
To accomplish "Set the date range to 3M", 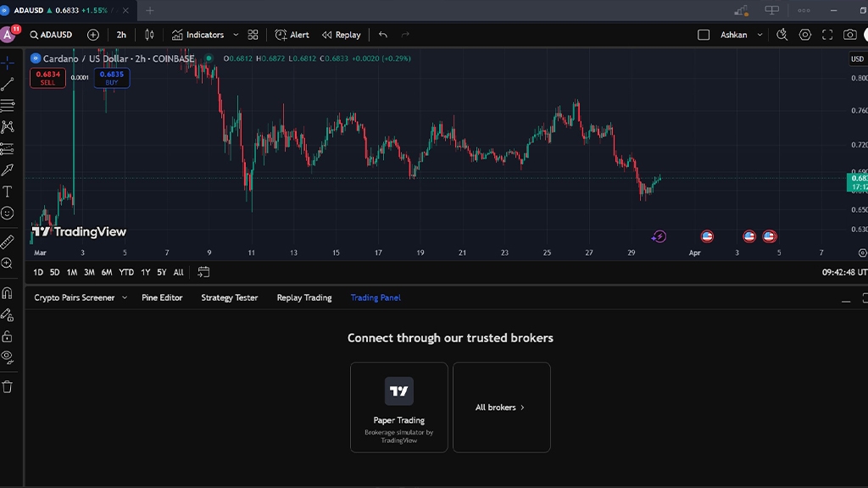I will point(88,272).
